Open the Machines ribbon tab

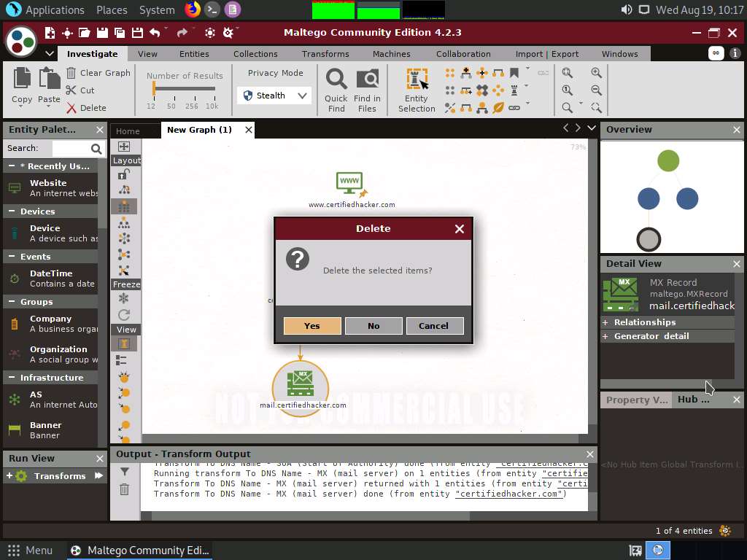pos(392,54)
